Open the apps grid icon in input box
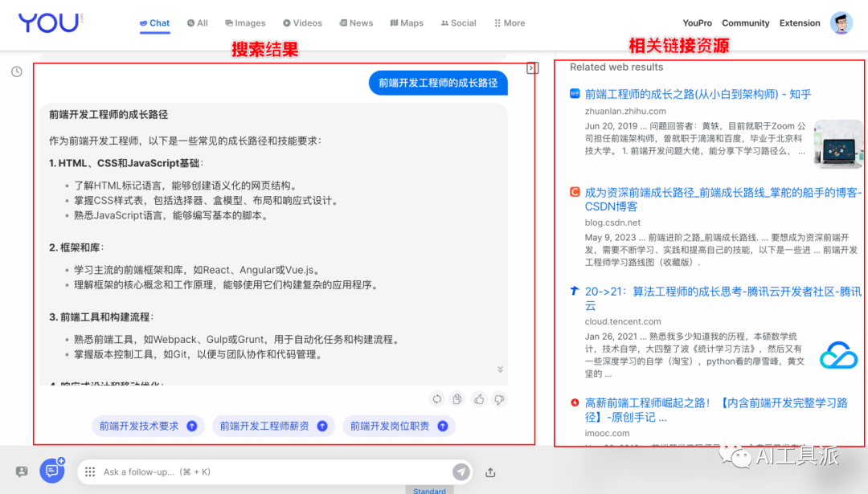Screen dimensions: 868x494 point(90,472)
